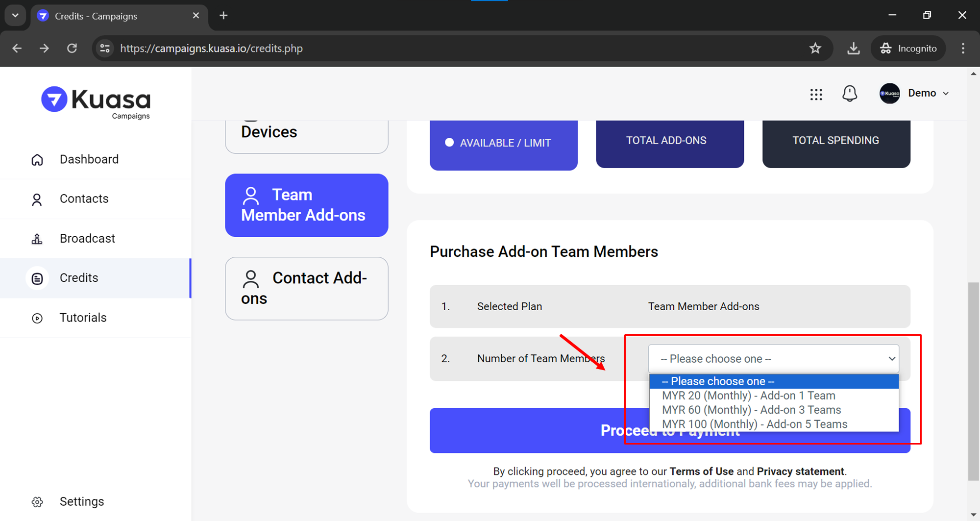Image resolution: width=980 pixels, height=521 pixels.
Task: Open the Terms of Use link
Action: (701, 471)
